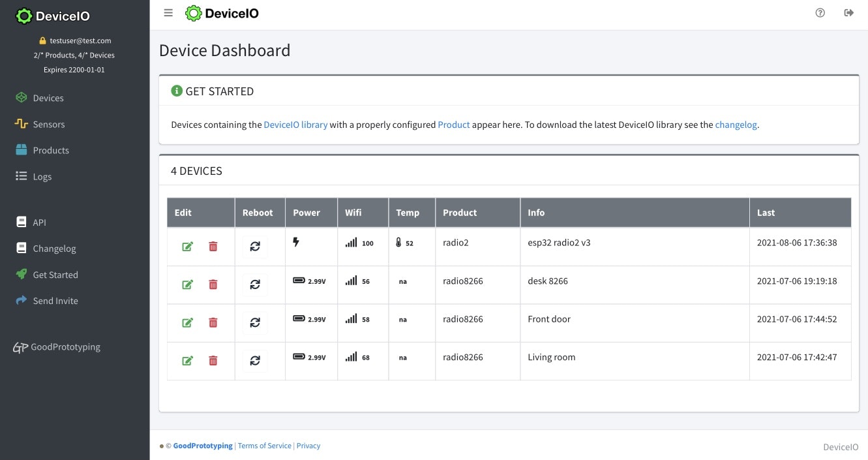The width and height of the screenshot is (868, 460).
Task: Toggle the sidebar with the hamburger menu
Action: click(x=168, y=12)
